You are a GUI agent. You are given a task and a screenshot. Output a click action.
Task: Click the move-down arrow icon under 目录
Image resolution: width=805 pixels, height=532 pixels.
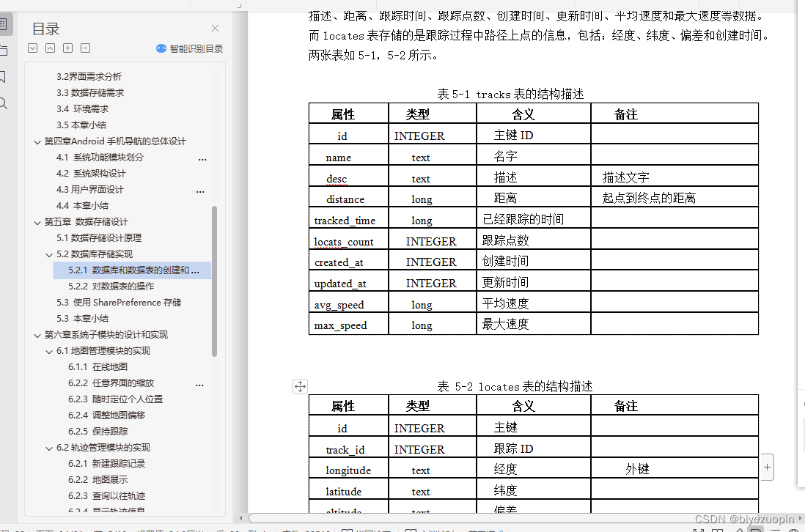(x=33, y=48)
